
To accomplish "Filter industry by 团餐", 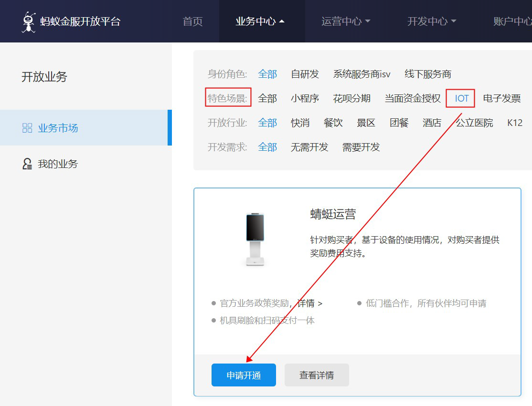I will point(399,123).
